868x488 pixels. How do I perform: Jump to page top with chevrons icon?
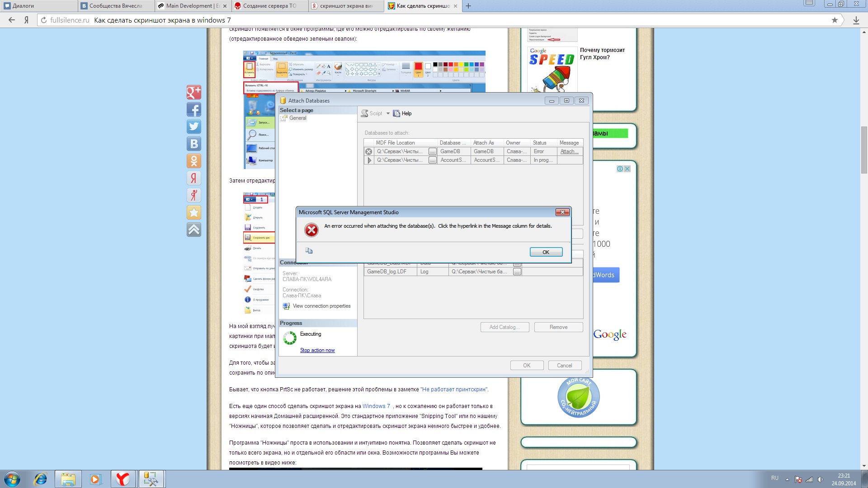(194, 230)
